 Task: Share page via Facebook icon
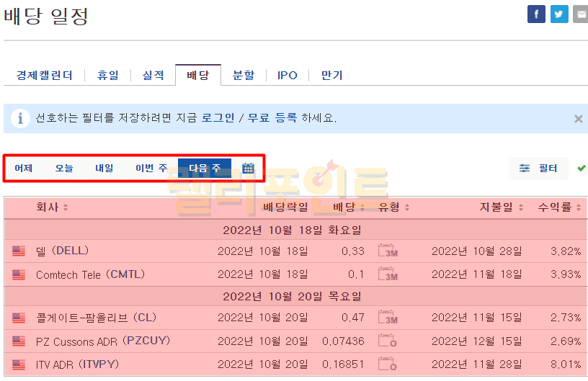coord(536,14)
